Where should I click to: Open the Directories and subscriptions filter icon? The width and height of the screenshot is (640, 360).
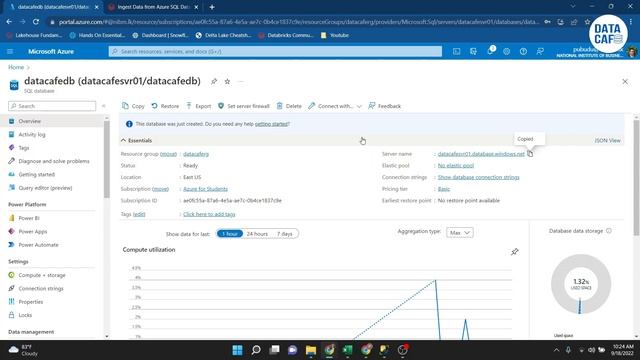[x=473, y=51]
